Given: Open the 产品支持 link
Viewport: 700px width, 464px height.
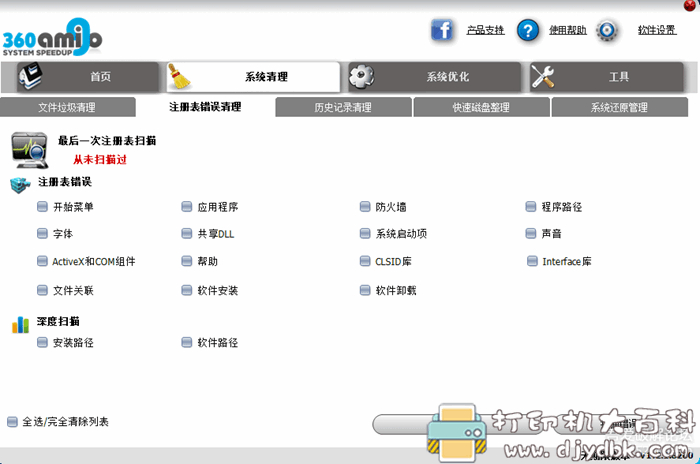Looking at the screenshot, I should click(x=485, y=30).
